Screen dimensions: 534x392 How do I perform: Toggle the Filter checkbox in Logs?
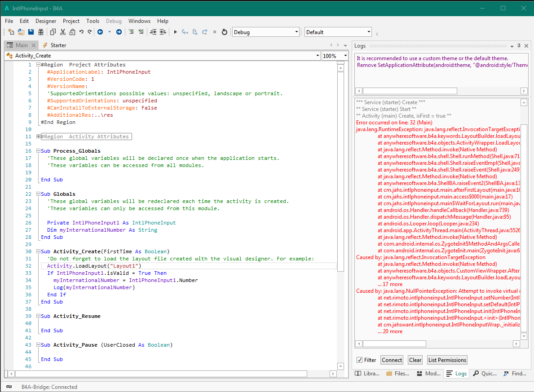(359, 360)
